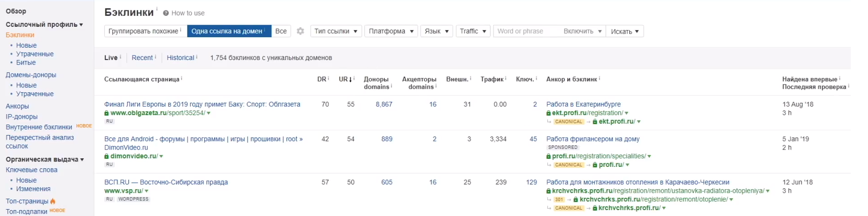Select 'Одна ссылка на домен' mode

click(x=229, y=31)
